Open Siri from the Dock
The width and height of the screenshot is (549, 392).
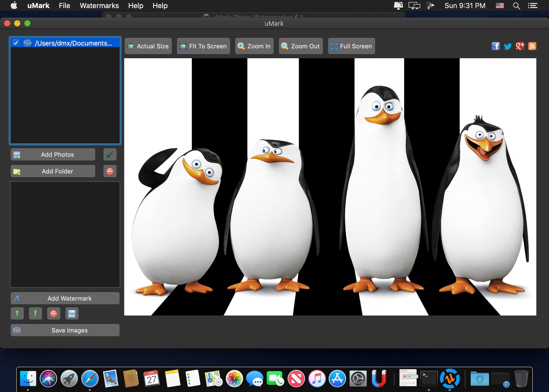48,379
